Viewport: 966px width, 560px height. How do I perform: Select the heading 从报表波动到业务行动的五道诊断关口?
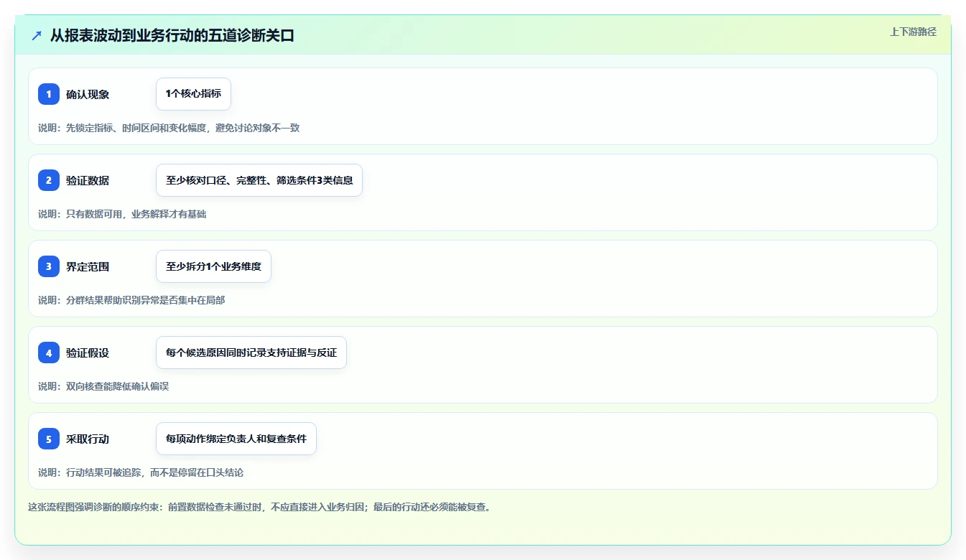(x=172, y=35)
